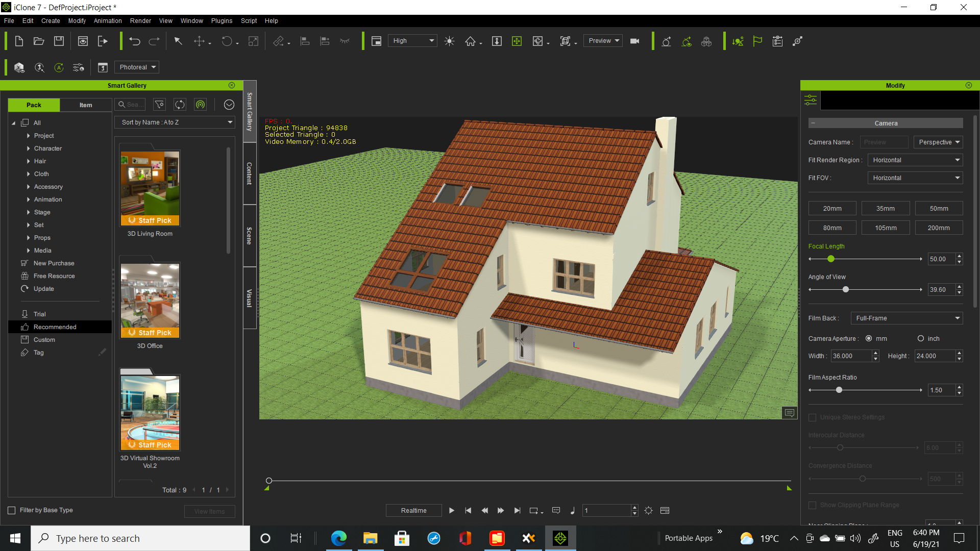This screenshot has height=551, width=980.
Task: Select the mm aperture radio button
Action: pos(869,338)
